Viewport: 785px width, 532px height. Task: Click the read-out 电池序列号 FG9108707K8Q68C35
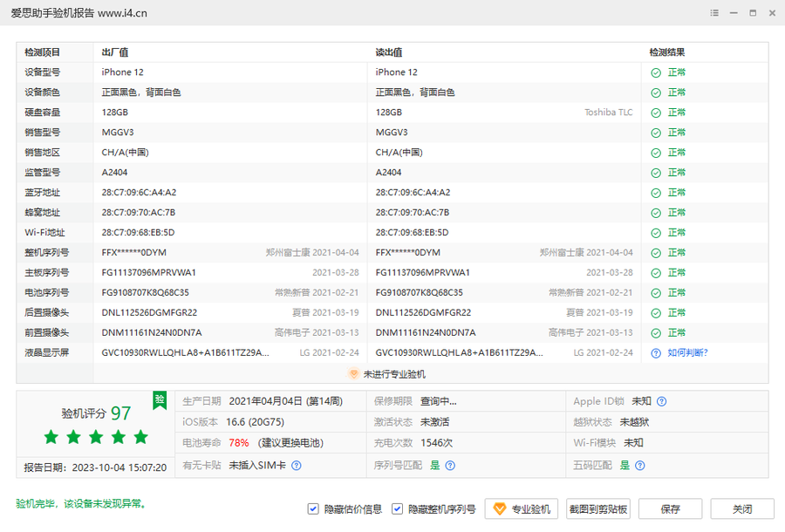pyautogui.click(x=419, y=293)
